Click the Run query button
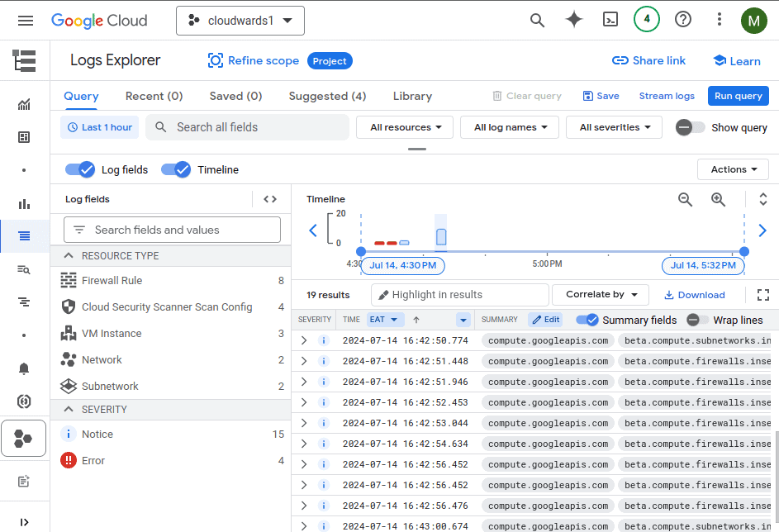779x532 pixels. point(739,96)
